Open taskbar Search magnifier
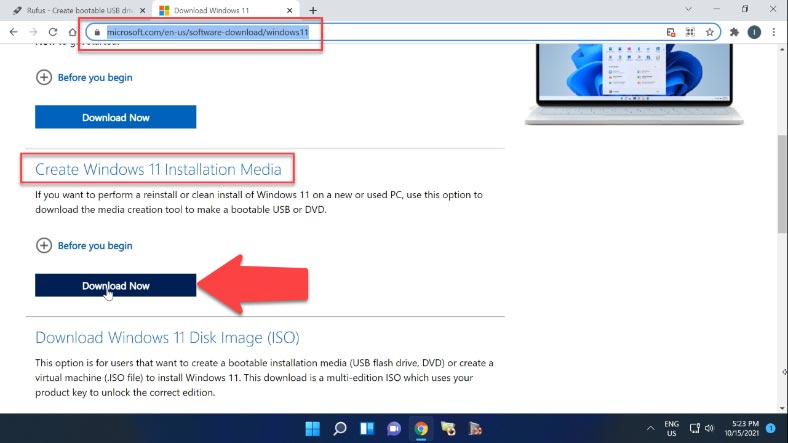788x443 pixels. 340,429
